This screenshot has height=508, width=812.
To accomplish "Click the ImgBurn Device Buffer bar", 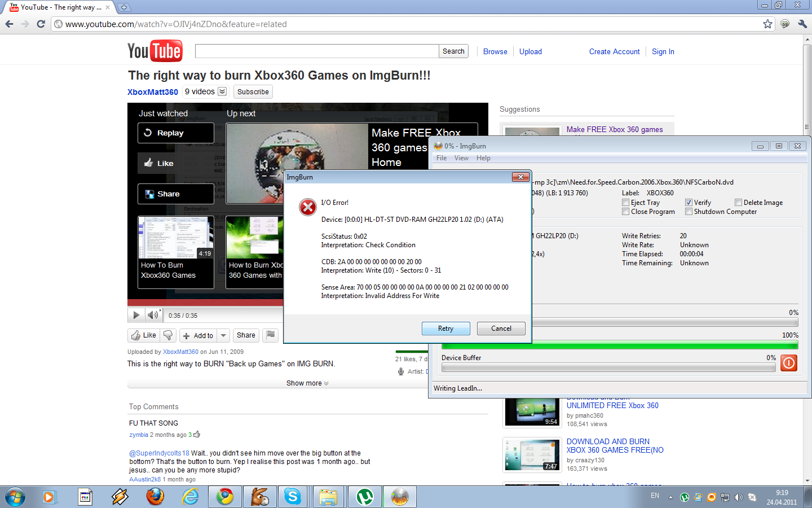I will click(608, 367).
